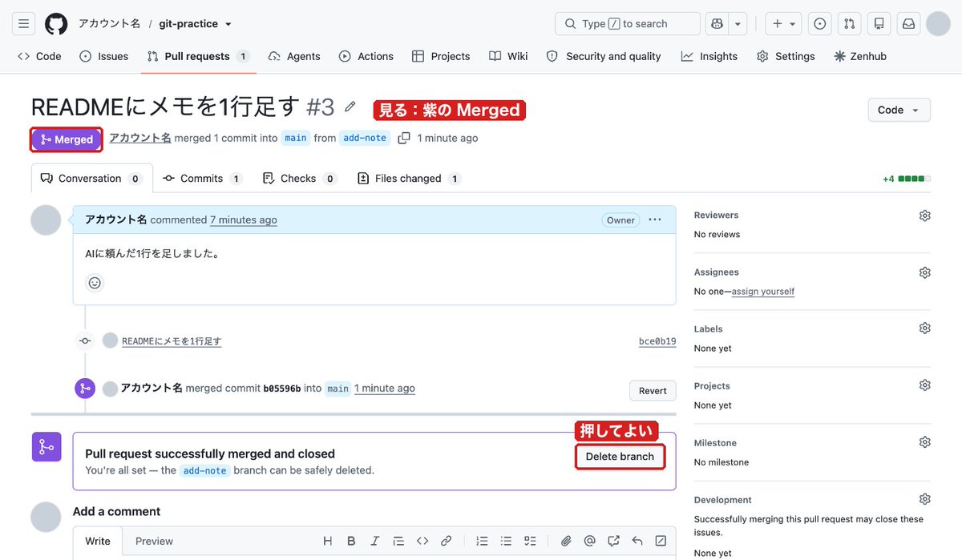This screenshot has width=962, height=560.
Task: Insert a numbered list in the comment
Action: pos(482,541)
